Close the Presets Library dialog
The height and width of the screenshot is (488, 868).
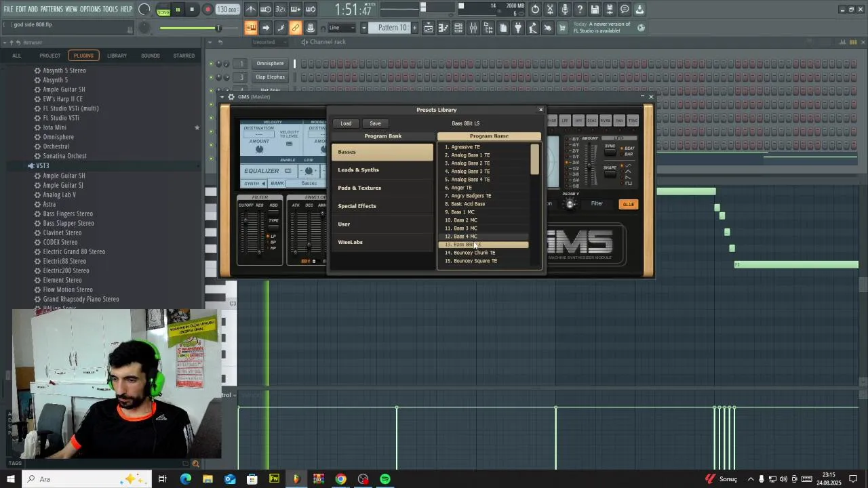(540, 110)
